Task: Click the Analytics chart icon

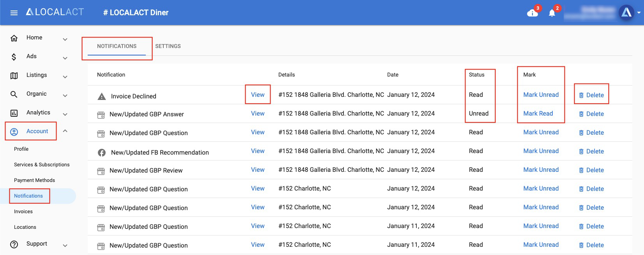Action: 14,113
